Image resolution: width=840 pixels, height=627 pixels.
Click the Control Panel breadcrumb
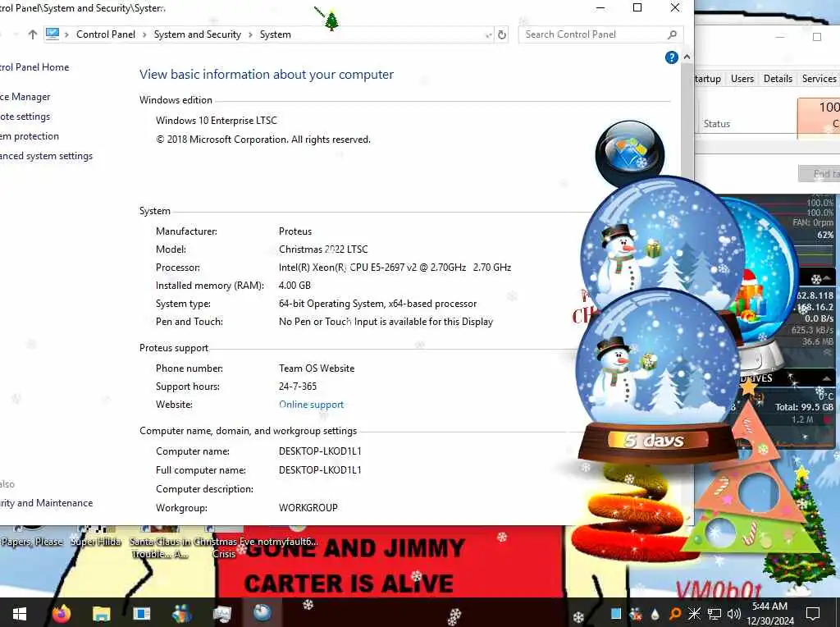tap(106, 34)
